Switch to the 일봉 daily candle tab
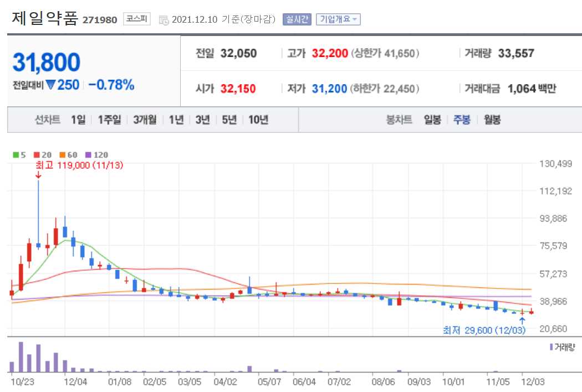582x392 pixels. click(431, 119)
